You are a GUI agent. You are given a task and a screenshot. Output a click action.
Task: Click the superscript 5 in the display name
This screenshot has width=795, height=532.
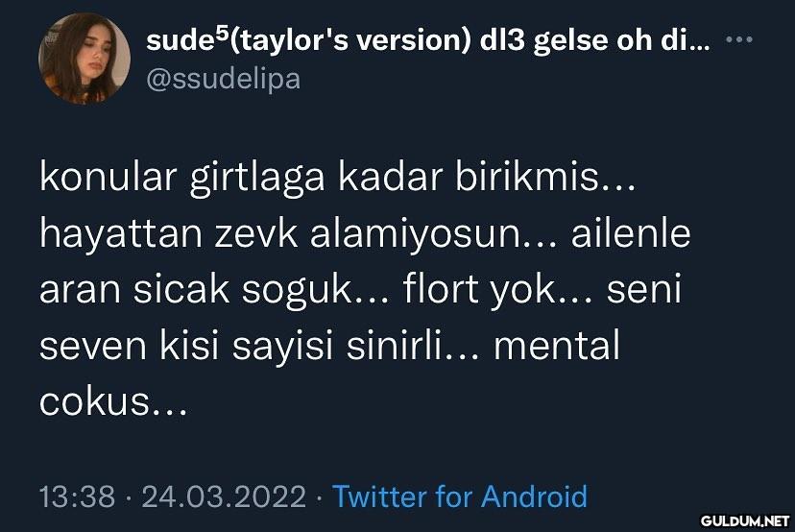pos(225,33)
